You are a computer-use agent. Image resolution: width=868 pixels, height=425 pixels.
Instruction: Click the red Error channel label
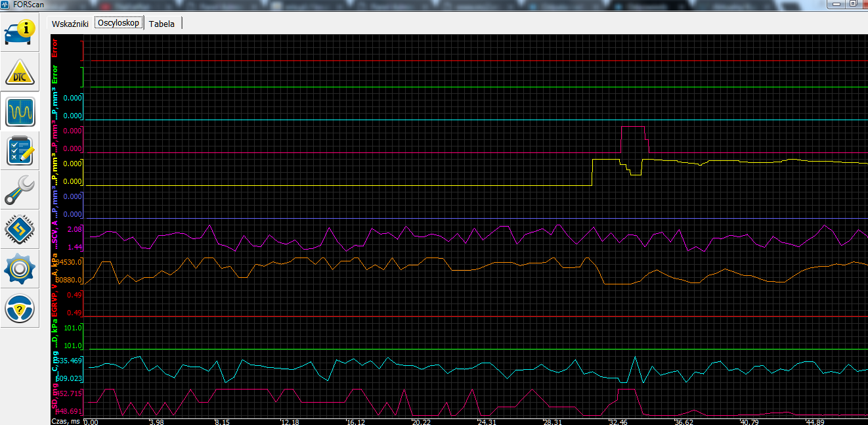[x=54, y=49]
